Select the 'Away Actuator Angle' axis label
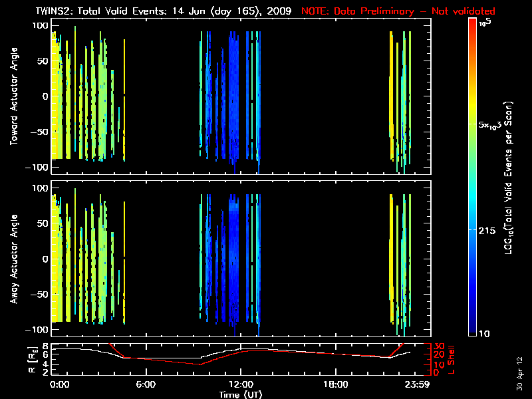532x399 pixels. coord(15,259)
